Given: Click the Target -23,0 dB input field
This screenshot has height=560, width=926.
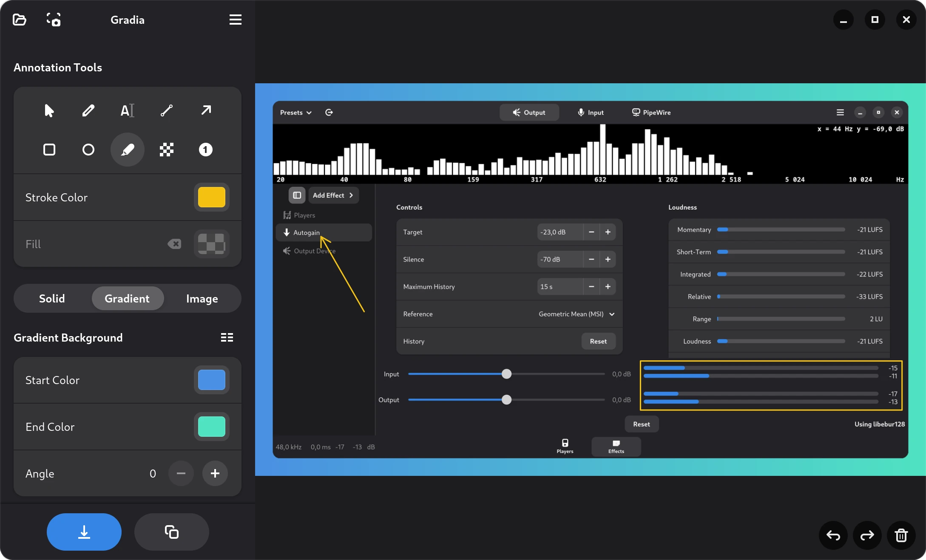Looking at the screenshot, I should [x=560, y=232].
